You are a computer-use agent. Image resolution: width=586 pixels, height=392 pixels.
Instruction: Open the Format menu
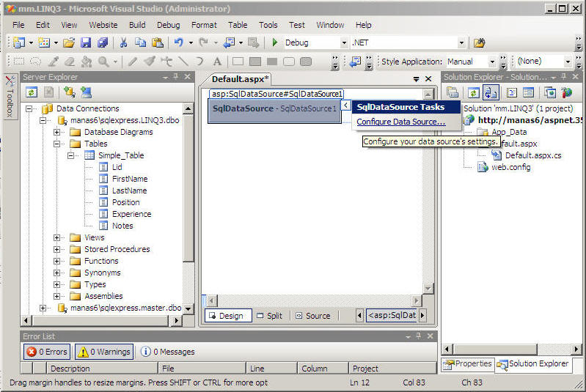click(204, 25)
